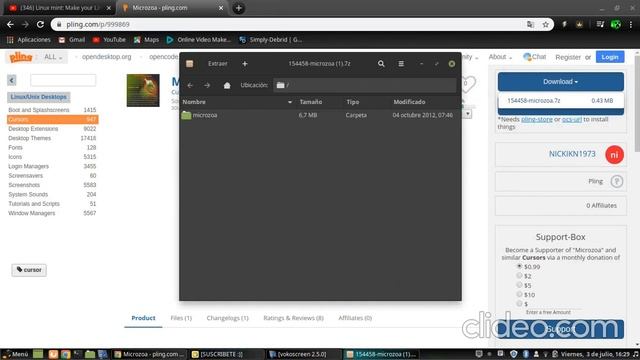
Task: Go forward in the archive manager navigation
Action: [207, 85]
